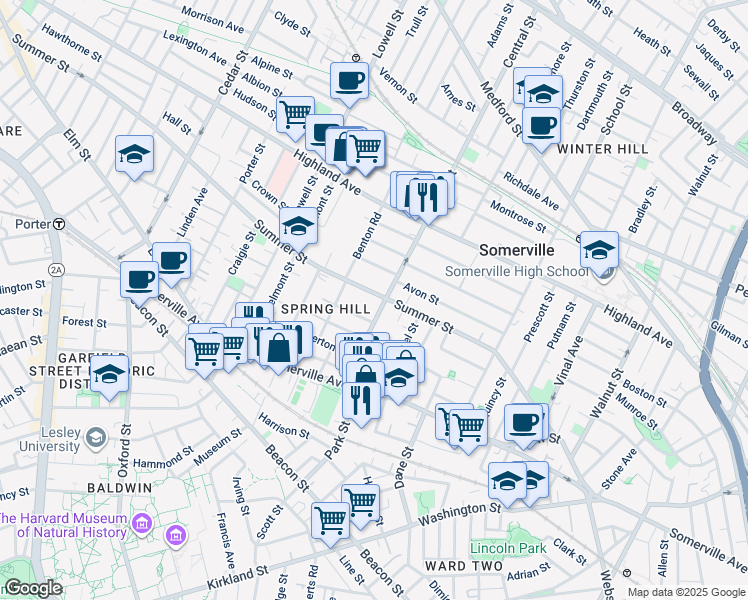
Task: Open the school marker west of Elm St
Action: [135, 154]
